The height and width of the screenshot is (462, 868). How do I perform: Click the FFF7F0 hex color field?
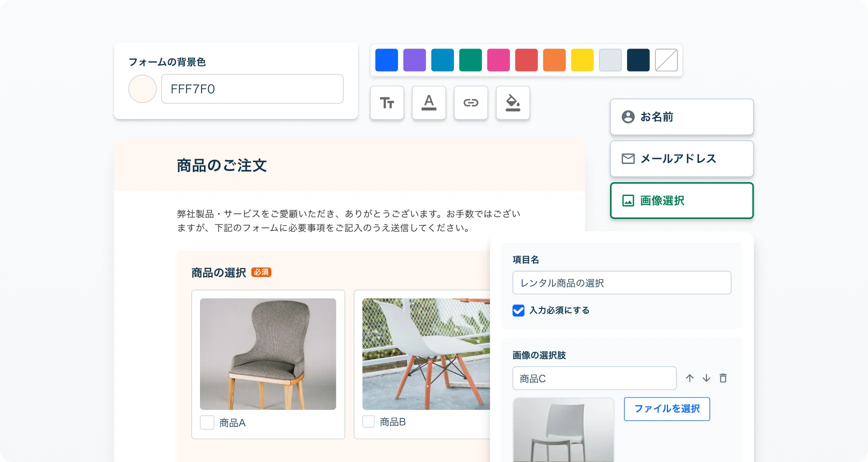click(252, 89)
